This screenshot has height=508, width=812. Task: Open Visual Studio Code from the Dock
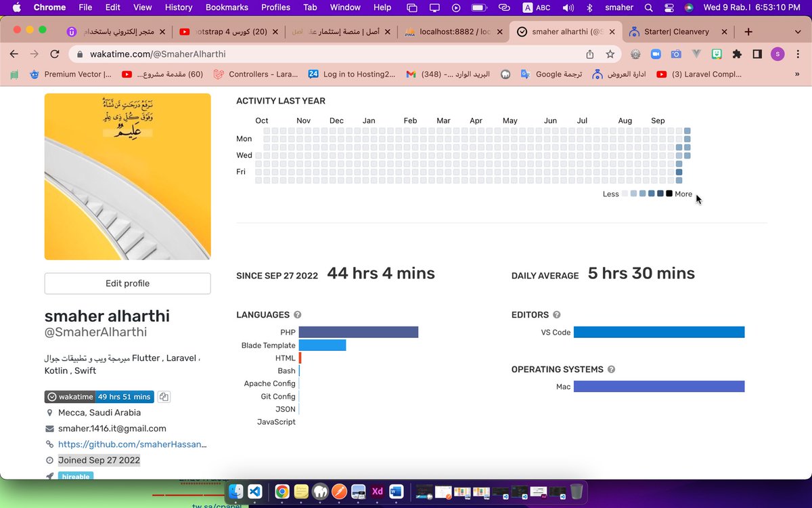click(x=254, y=492)
